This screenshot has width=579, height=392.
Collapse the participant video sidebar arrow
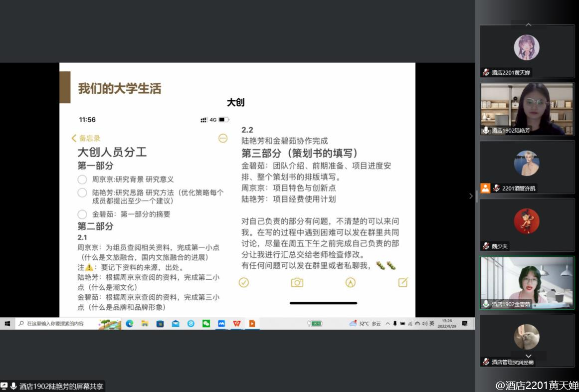click(471, 196)
